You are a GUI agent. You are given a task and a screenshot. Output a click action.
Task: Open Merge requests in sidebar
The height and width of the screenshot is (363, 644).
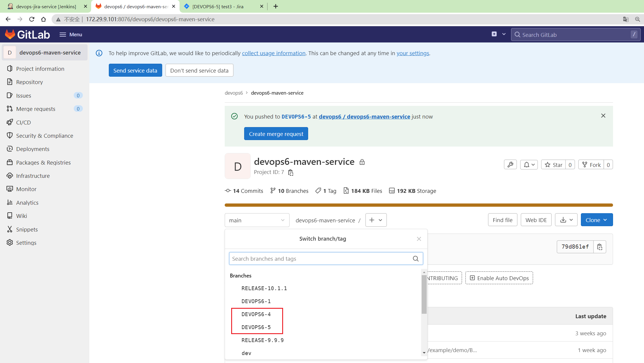tap(36, 109)
